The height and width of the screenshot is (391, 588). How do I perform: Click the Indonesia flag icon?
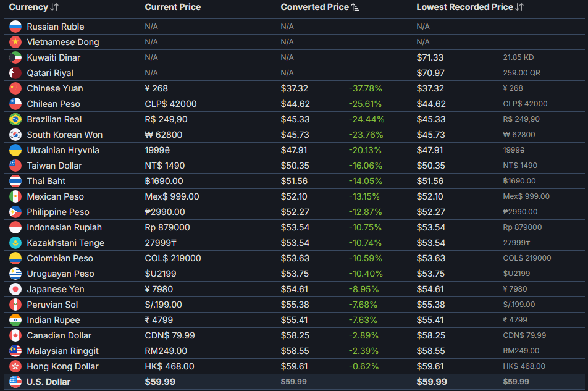tap(15, 227)
